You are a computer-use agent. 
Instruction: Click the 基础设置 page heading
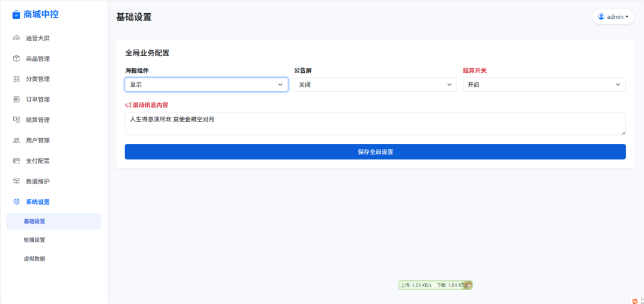click(134, 17)
